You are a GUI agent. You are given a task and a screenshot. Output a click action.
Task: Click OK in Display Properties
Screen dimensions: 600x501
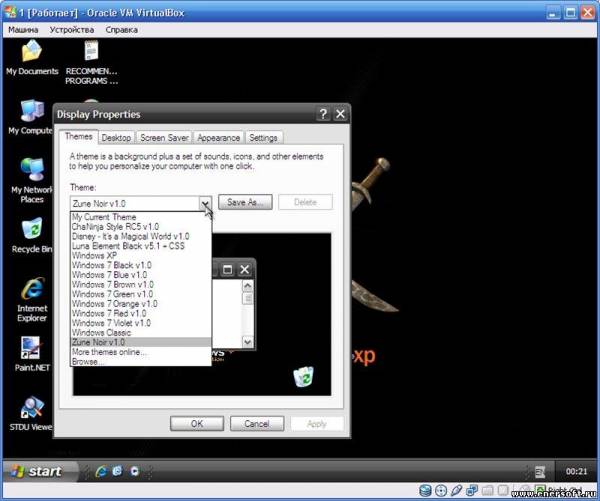click(x=197, y=424)
